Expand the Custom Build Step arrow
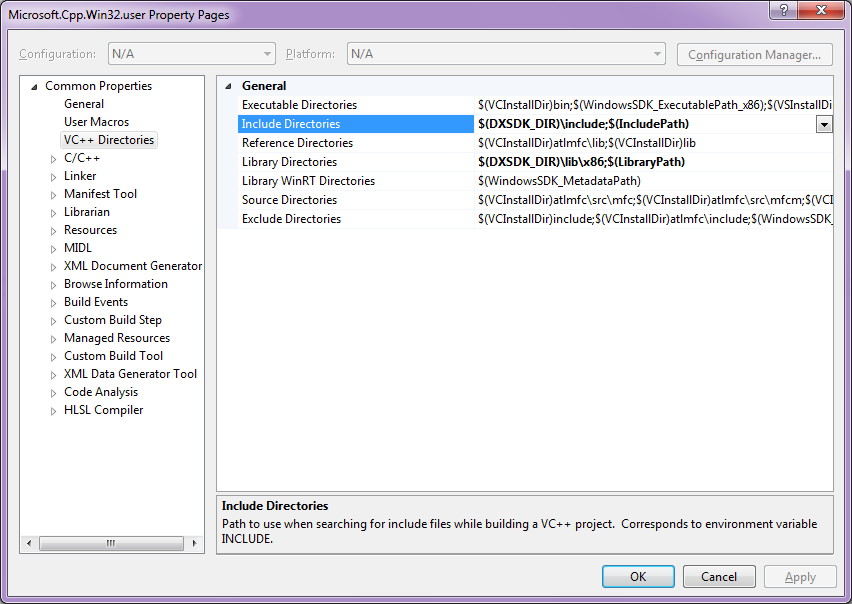The height and width of the screenshot is (604, 852). tap(53, 320)
